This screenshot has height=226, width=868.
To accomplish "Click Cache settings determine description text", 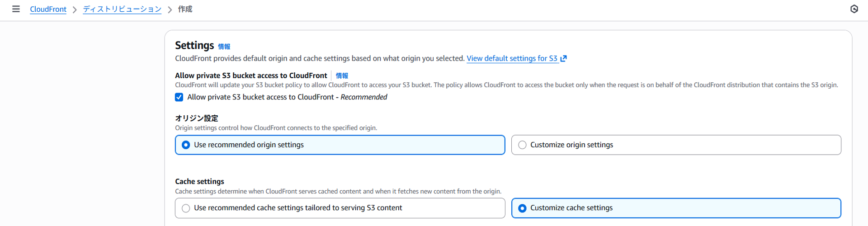I will [338, 191].
